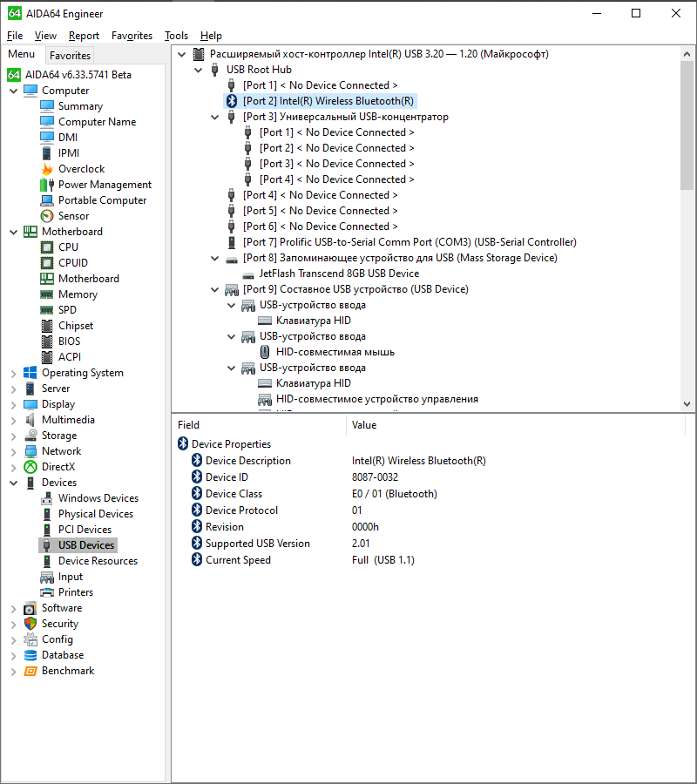This screenshot has height=784, width=697.
Task: Click the device list vertical scrollbar thumb
Action: coord(687,125)
